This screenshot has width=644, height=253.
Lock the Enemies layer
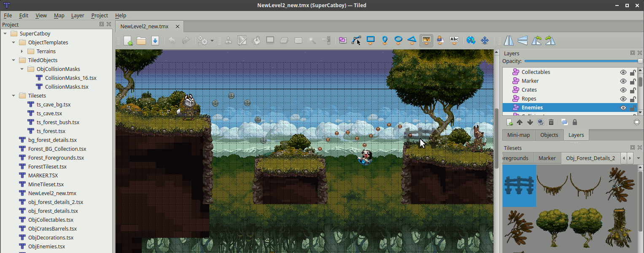pyautogui.click(x=633, y=107)
